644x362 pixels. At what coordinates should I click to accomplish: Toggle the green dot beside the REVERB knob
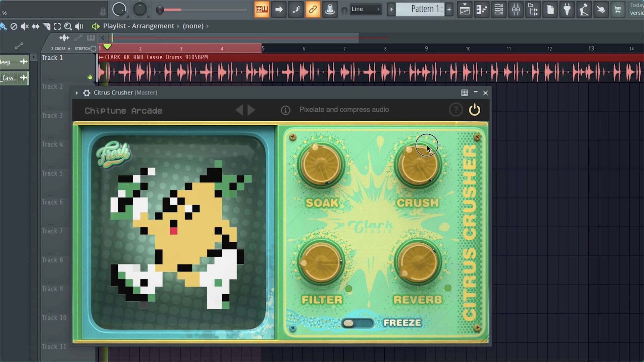click(x=448, y=288)
